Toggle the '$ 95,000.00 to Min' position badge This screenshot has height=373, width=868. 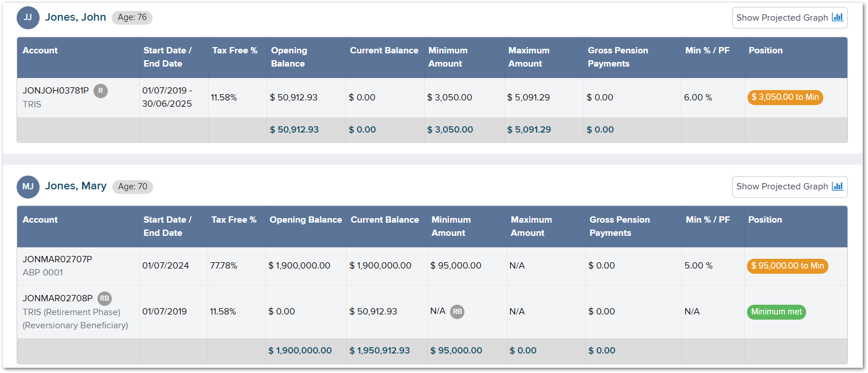click(787, 266)
